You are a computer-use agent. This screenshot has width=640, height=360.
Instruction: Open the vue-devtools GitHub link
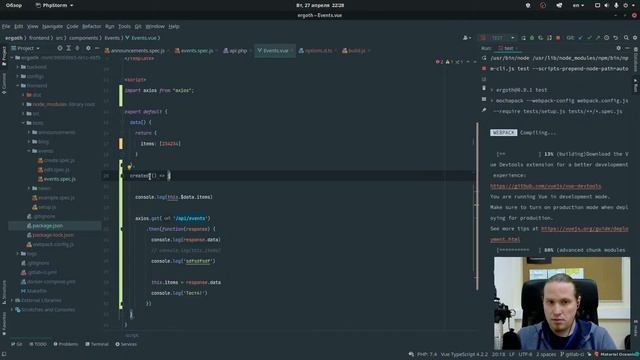[x=546, y=186]
